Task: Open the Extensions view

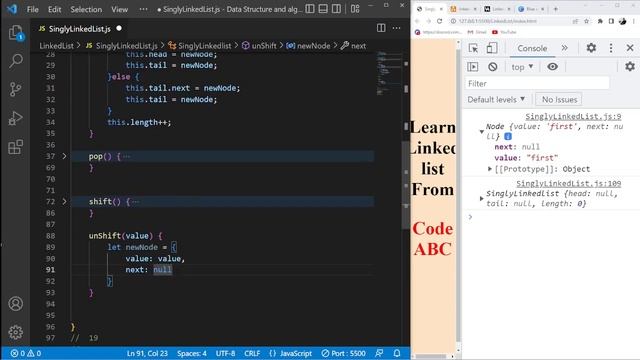Action: click(x=16, y=147)
